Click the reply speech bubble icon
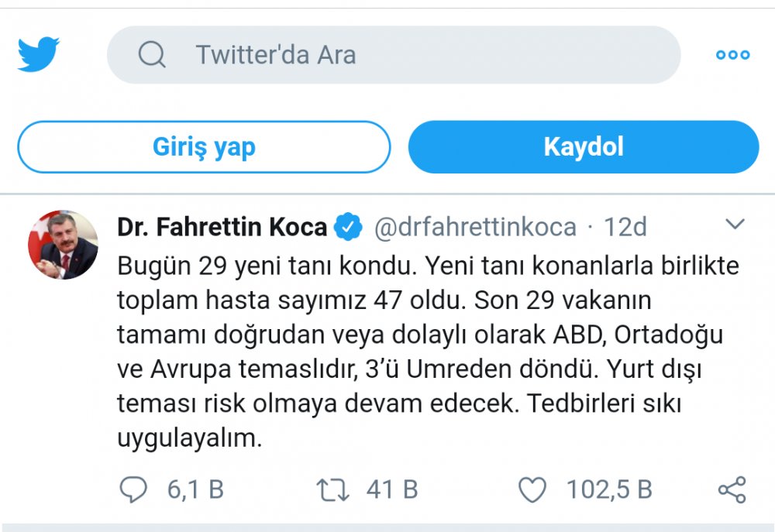The image size is (775, 532). [x=133, y=489]
